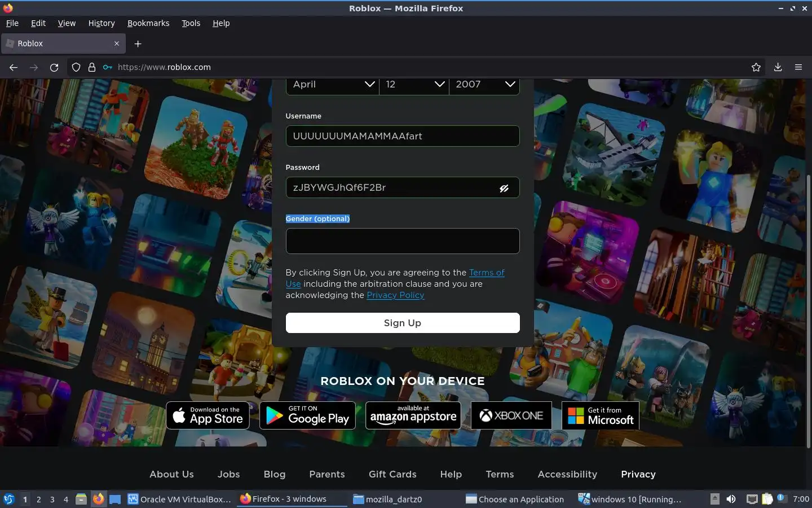Open the Gift Cards footer link

(x=392, y=474)
